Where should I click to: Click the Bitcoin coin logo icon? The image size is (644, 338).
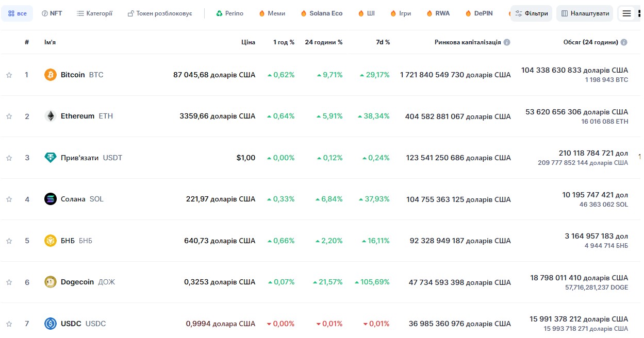[50, 75]
